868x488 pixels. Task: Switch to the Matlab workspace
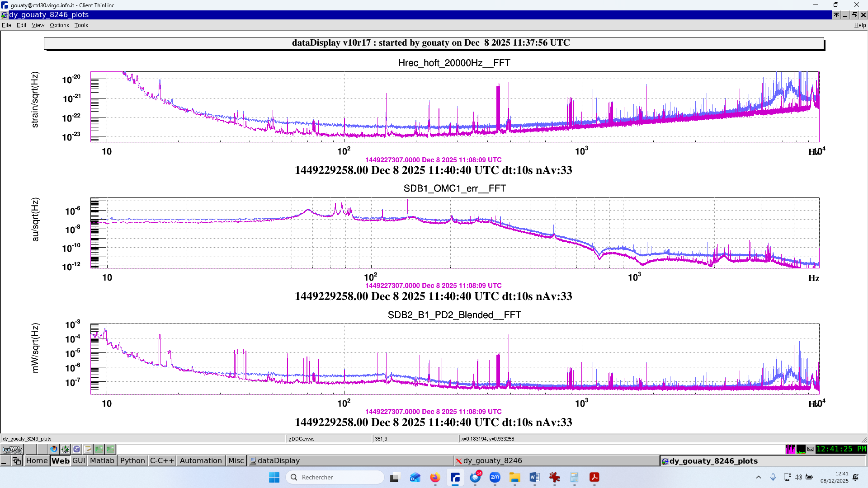(x=102, y=460)
